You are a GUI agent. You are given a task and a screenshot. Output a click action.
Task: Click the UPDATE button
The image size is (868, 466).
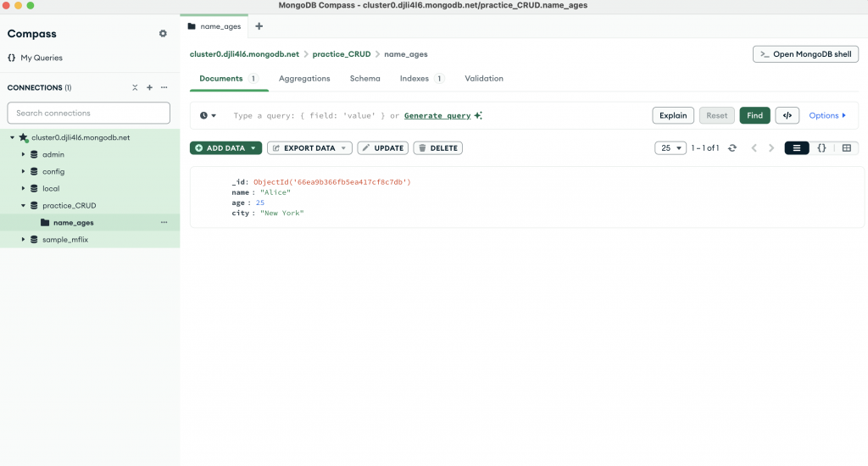point(382,147)
